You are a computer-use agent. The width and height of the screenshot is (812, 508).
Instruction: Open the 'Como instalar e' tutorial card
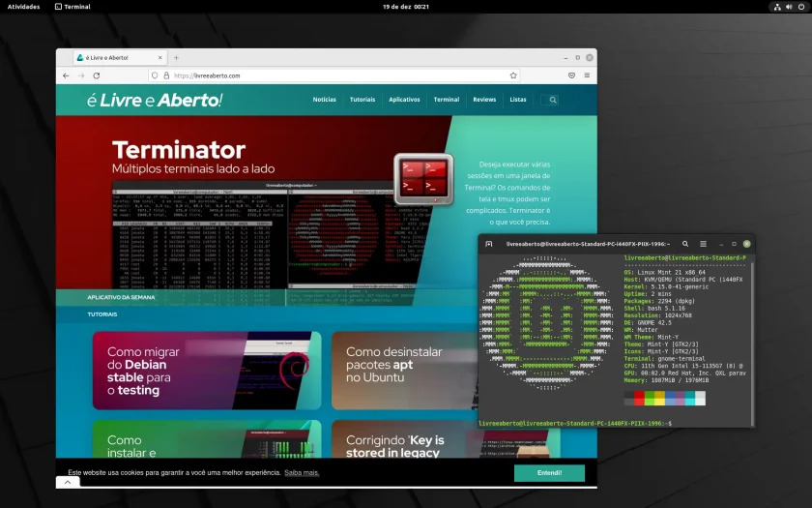point(207,439)
